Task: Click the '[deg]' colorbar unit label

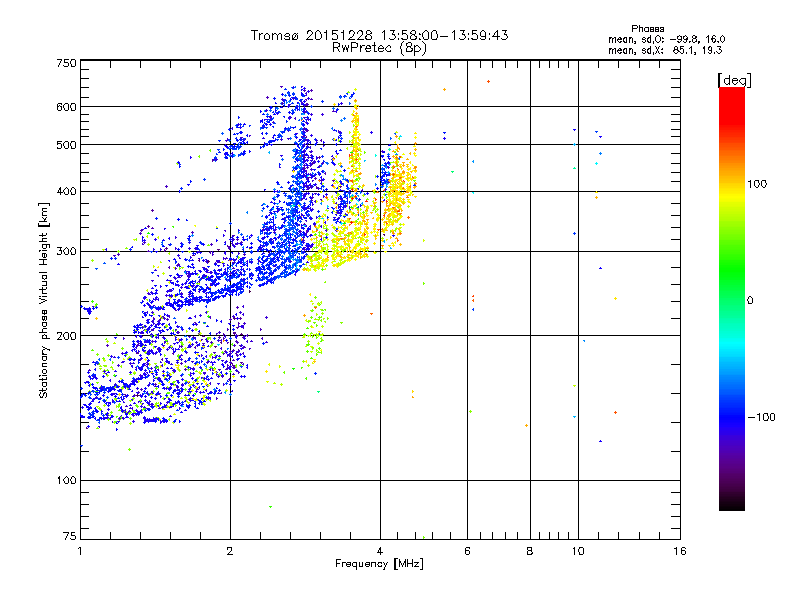Action: [x=734, y=80]
